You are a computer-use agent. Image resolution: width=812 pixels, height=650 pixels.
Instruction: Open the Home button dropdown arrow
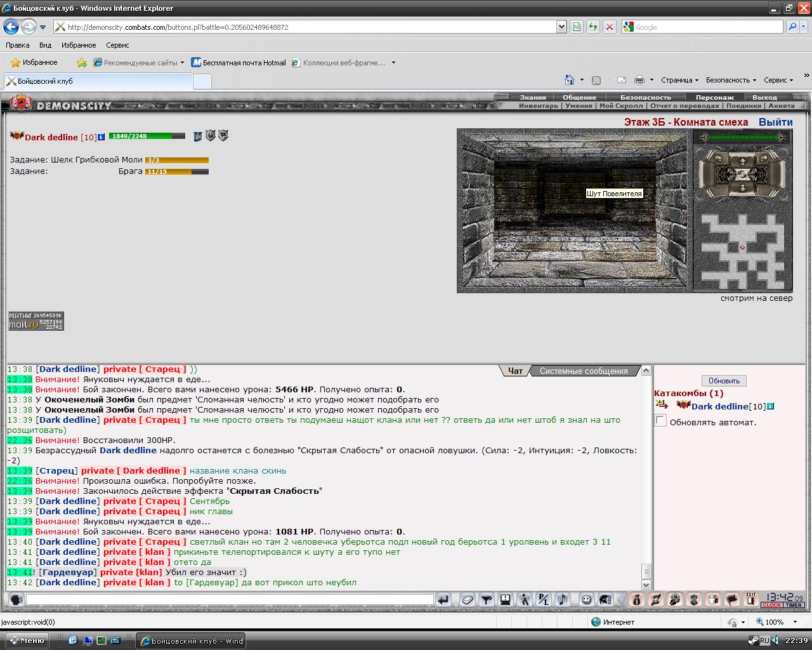click(x=582, y=80)
